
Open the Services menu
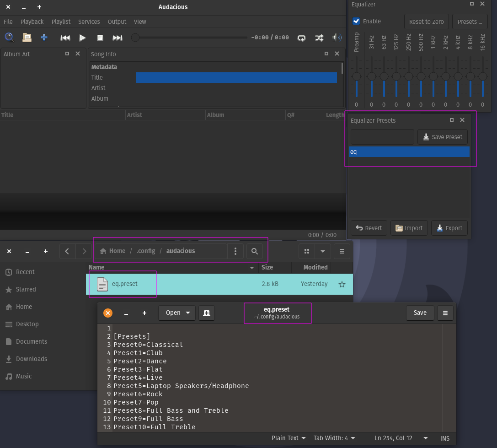pos(89,22)
